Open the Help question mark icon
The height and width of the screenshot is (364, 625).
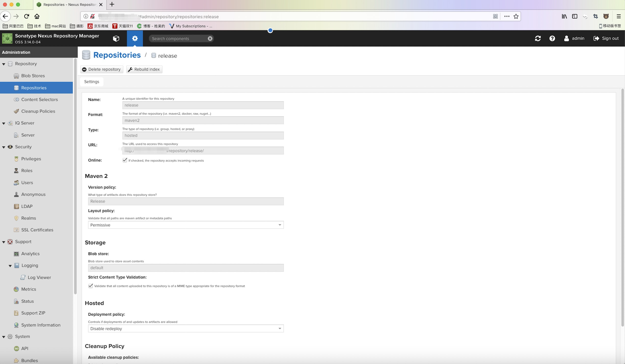click(552, 39)
